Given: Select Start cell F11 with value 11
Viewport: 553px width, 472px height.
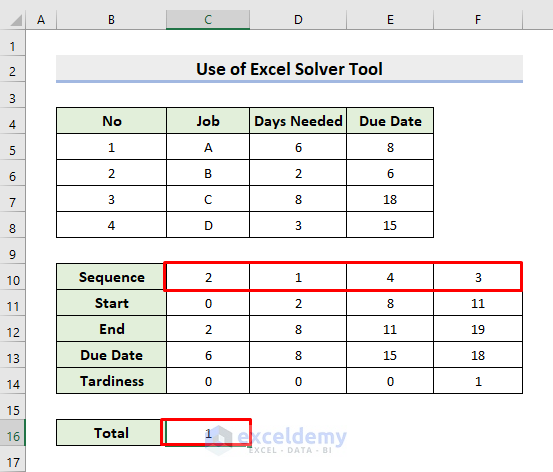Looking at the screenshot, I should pyautogui.click(x=478, y=303).
